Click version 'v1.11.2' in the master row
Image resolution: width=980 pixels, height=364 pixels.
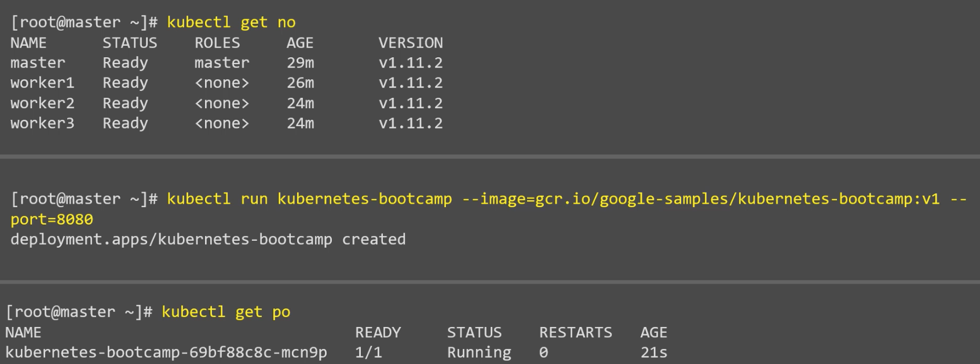[x=411, y=62]
